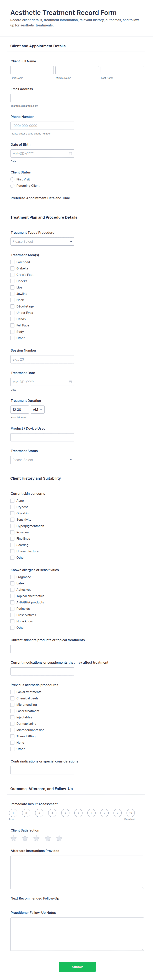
Task: Select the First Visit radio button
Action: coord(13,179)
